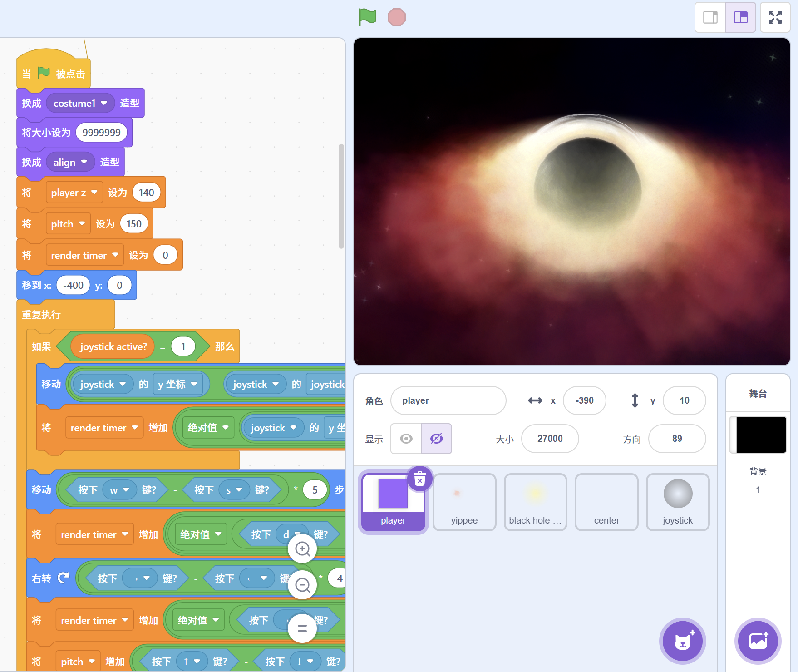The image size is (798, 672).
Task: Edit go-to x value -400
Action: click(73, 285)
